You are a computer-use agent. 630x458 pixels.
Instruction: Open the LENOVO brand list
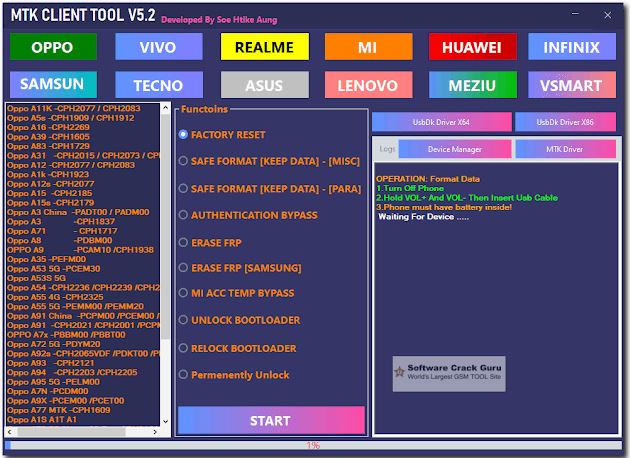point(368,84)
